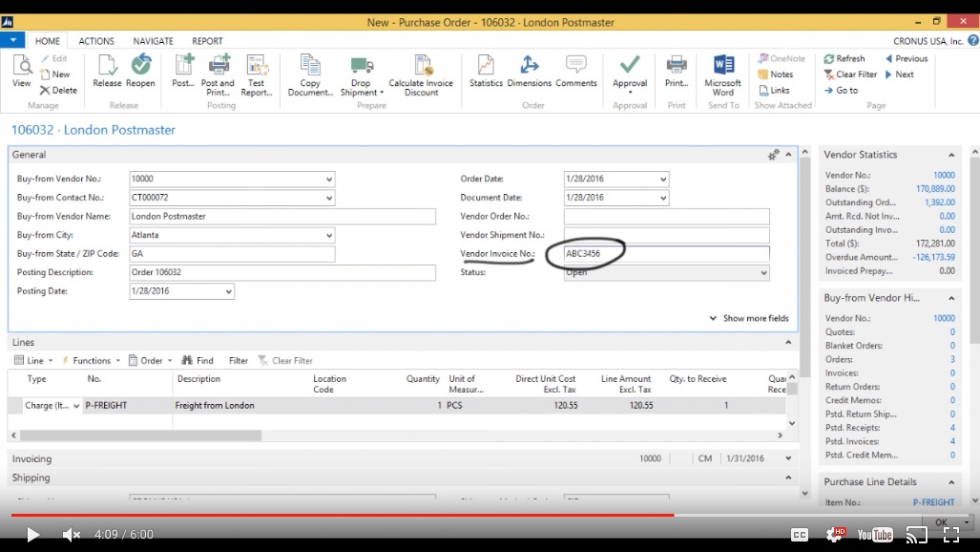Image resolution: width=980 pixels, height=552 pixels.
Task: Go to the Previous record
Action: 907,58
